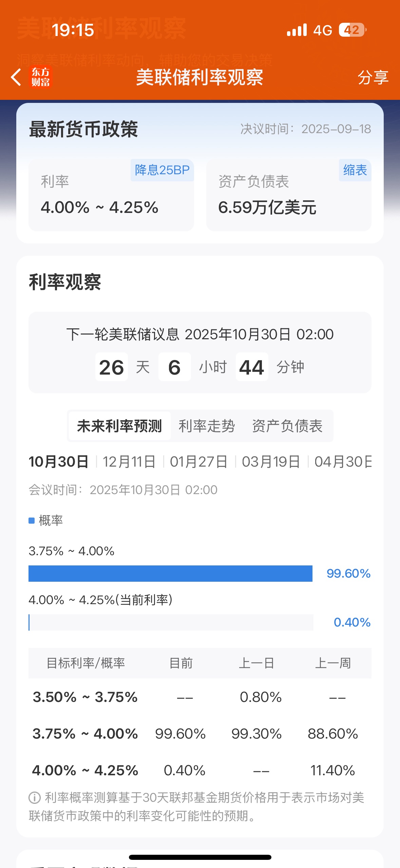The image size is (400, 868).
Task: Select the 03月19日 meeting date
Action: click(271, 462)
